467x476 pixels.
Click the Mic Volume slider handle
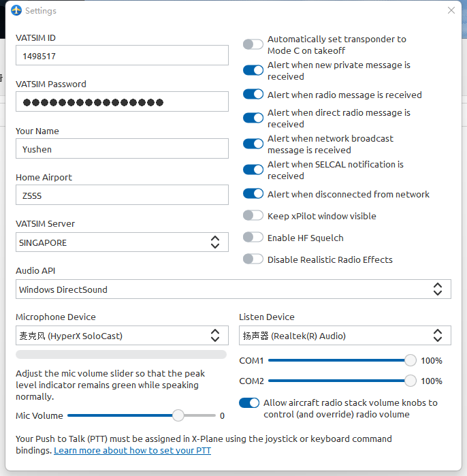click(x=178, y=415)
